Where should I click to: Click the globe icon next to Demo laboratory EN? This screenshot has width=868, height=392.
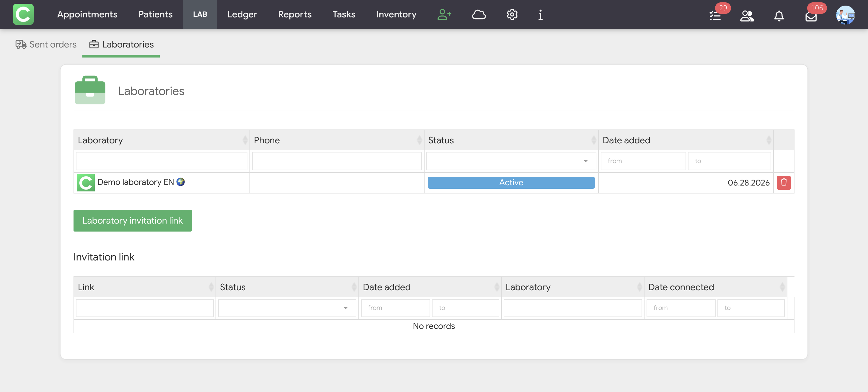(181, 182)
